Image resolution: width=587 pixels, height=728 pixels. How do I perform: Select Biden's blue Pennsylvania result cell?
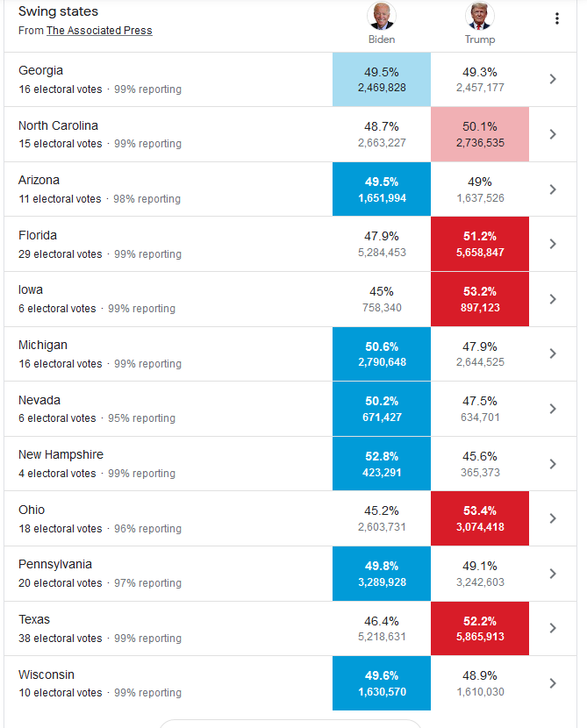[x=382, y=574]
